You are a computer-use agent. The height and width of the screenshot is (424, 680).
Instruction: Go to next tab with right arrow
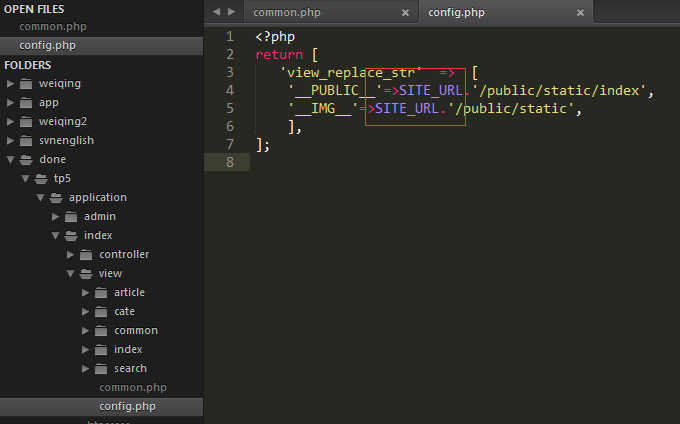[x=232, y=12]
